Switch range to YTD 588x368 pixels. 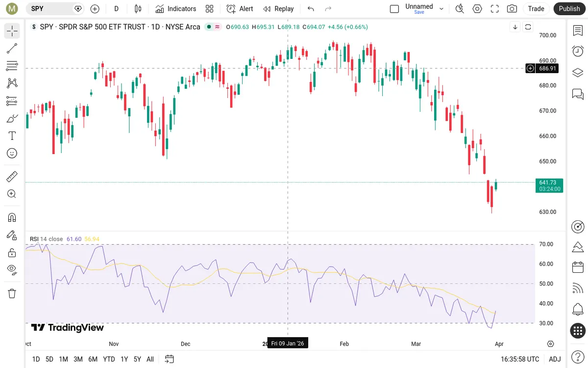click(109, 359)
